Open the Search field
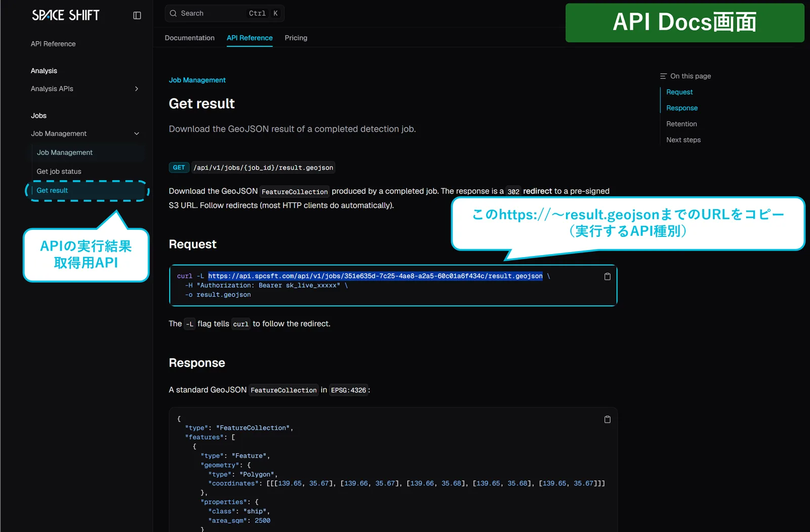810x532 pixels. (x=224, y=13)
